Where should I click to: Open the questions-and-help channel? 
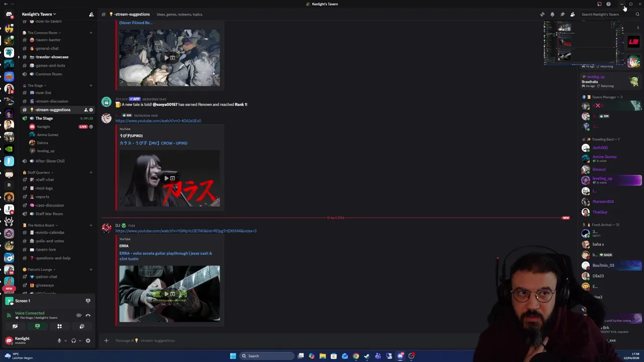point(56,258)
